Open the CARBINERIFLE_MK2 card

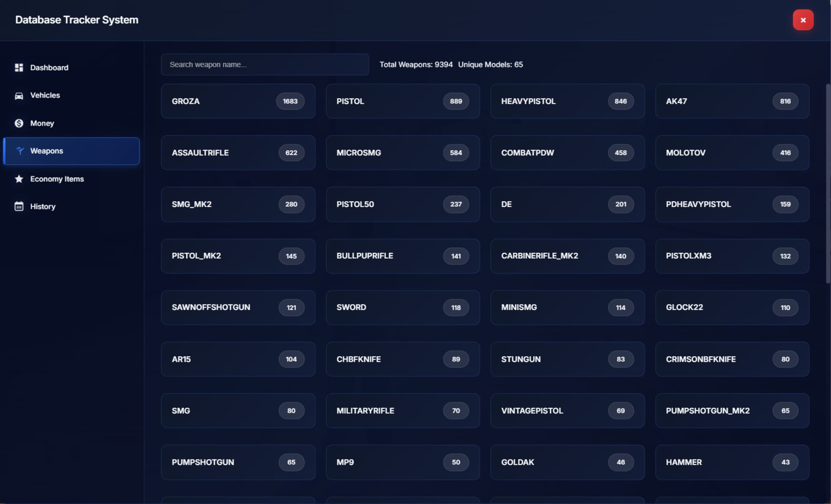pyautogui.click(x=567, y=256)
